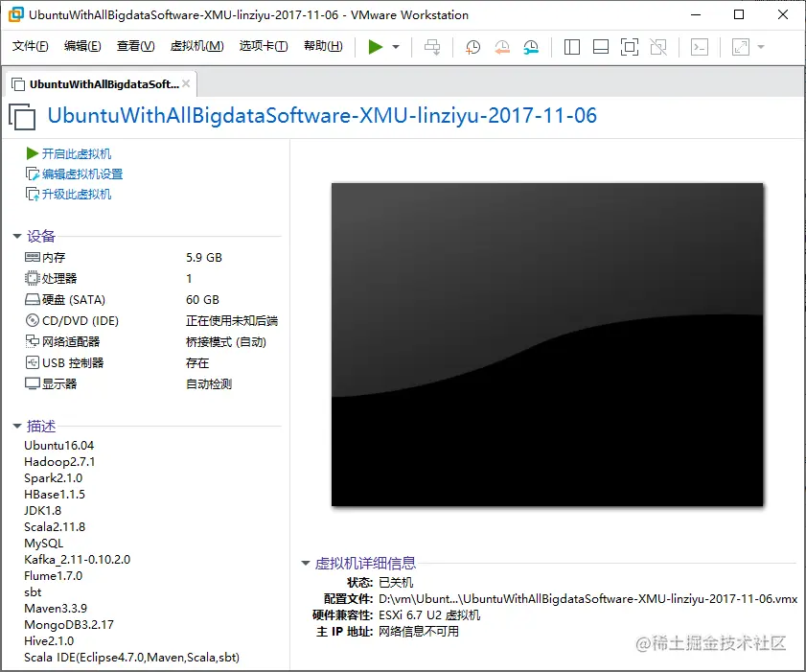Open the power options dropdown arrow
806x672 pixels.
tap(396, 47)
